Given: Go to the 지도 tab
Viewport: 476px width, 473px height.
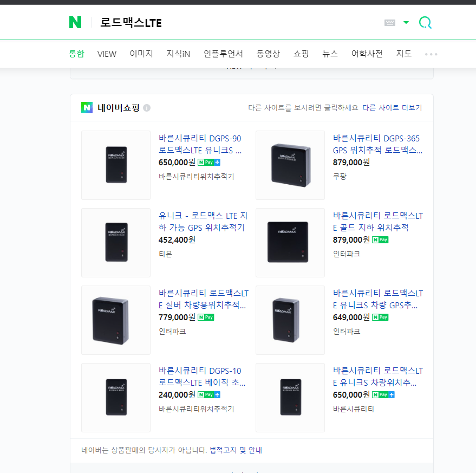Looking at the screenshot, I should tap(404, 54).
